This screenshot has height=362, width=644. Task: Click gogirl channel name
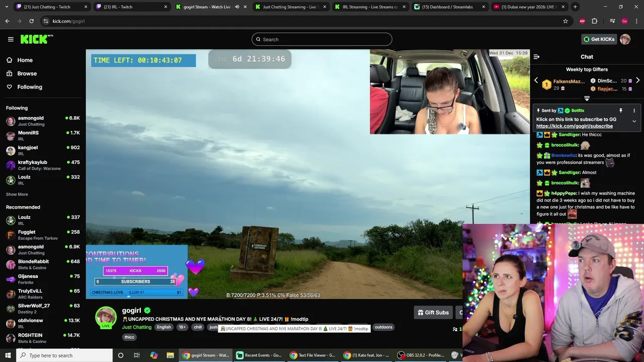pyautogui.click(x=131, y=310)
